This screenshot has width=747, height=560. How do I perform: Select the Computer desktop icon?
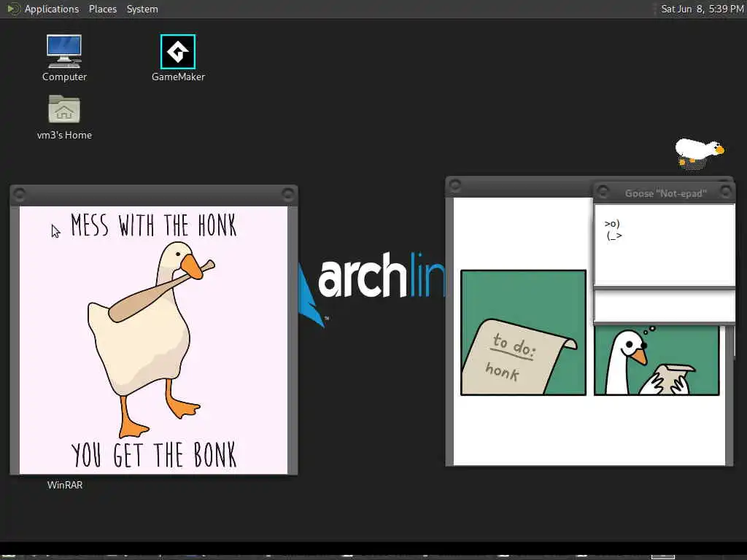(x=64, y=58)
